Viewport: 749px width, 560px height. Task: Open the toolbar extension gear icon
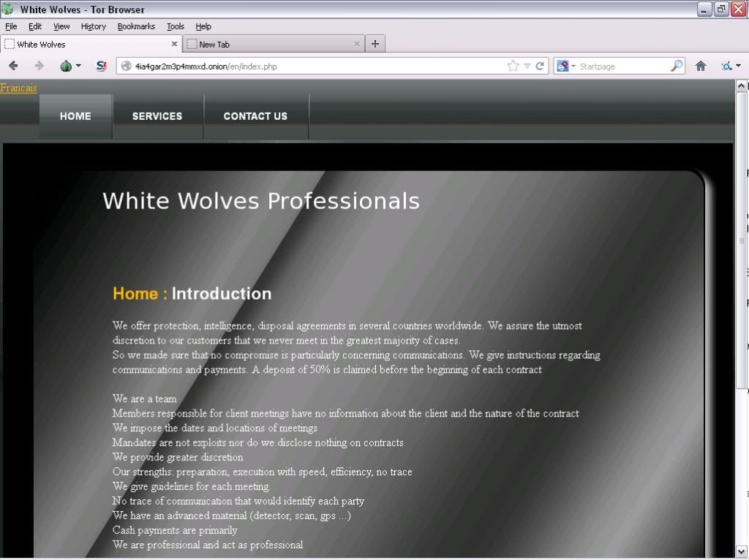[726, 66]
